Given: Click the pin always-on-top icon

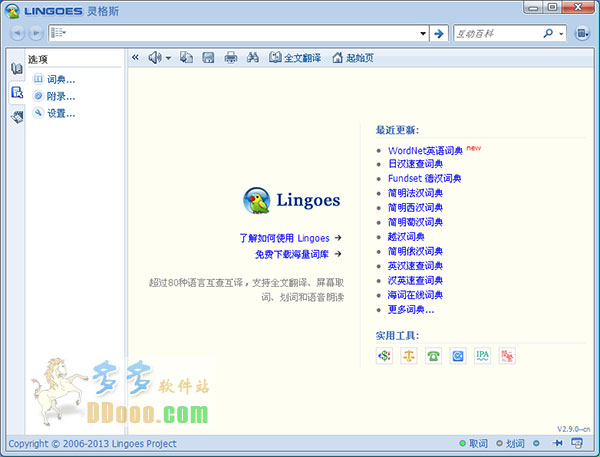Looking at the screenshot, I should point(558,443).
